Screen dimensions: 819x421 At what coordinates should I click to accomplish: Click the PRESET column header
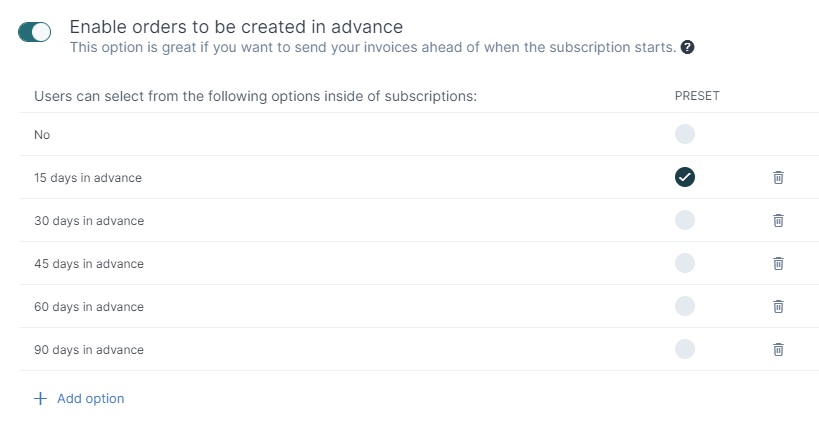coord(697,96)
